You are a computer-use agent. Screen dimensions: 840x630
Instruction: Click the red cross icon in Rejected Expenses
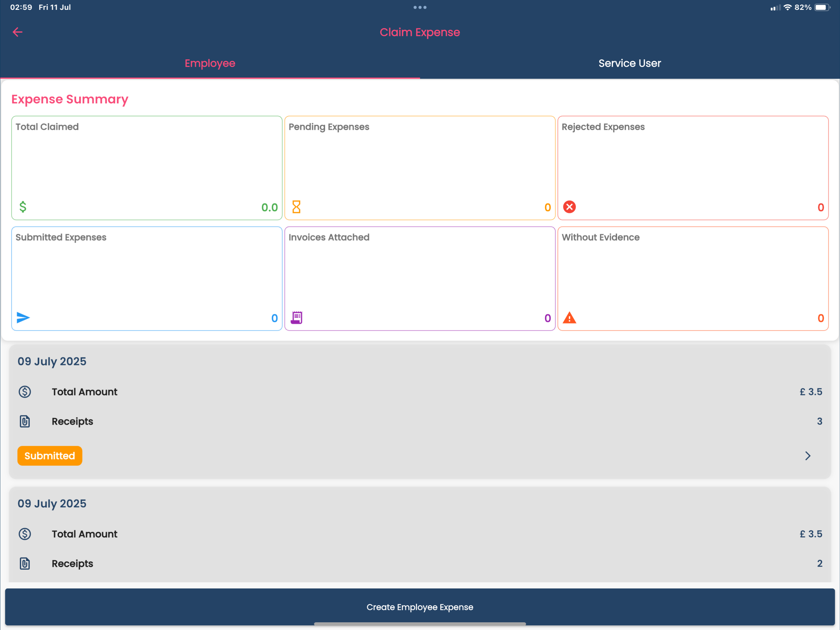point(569,207)
